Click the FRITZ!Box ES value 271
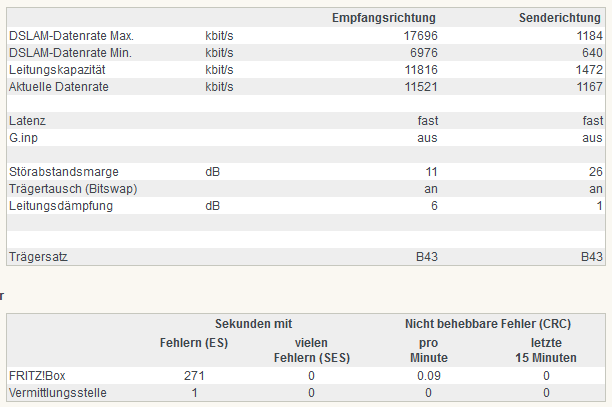 194,376
